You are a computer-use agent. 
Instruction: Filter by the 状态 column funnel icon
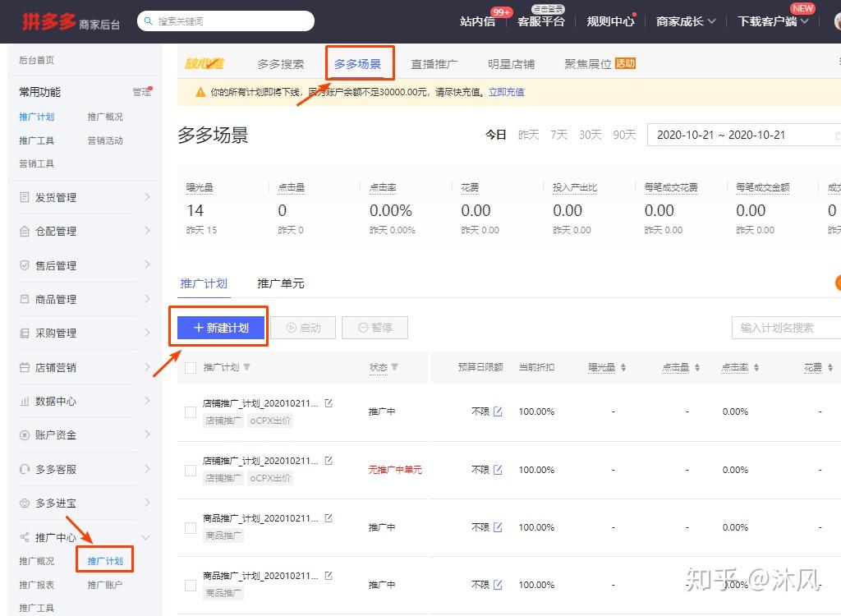point(395,367)
